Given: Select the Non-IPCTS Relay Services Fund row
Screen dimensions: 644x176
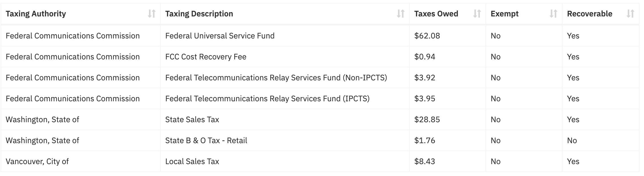Looking at the screenshot, I should (x=320, y=78).
